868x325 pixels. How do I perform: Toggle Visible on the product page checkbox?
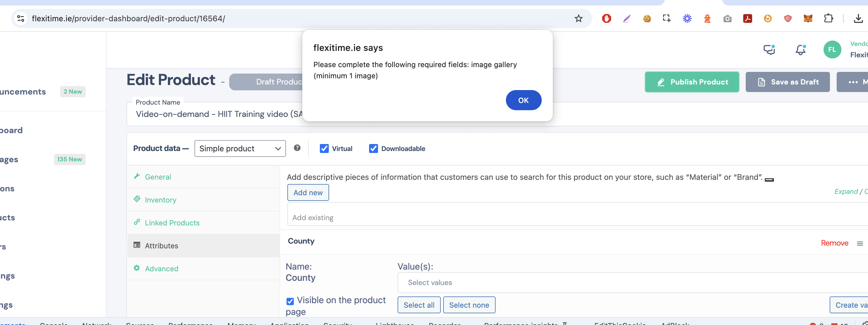pos(290,301)
